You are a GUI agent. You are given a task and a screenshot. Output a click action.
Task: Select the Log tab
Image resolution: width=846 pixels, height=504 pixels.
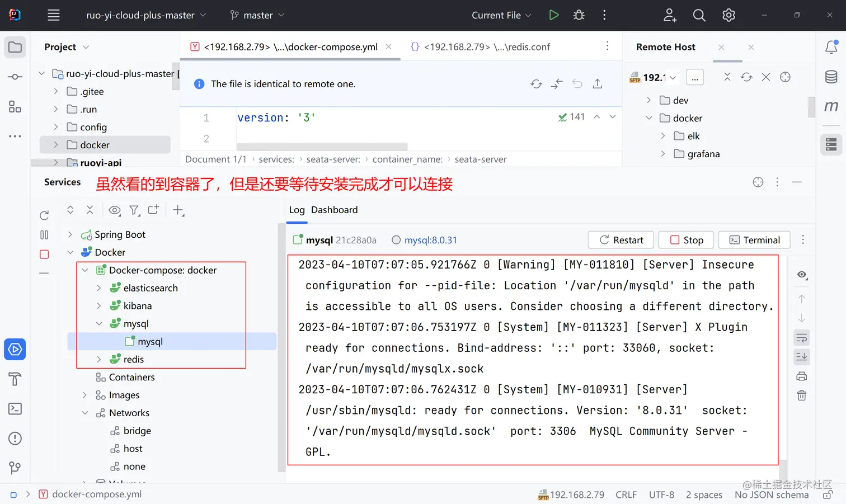tap(297, 210)
